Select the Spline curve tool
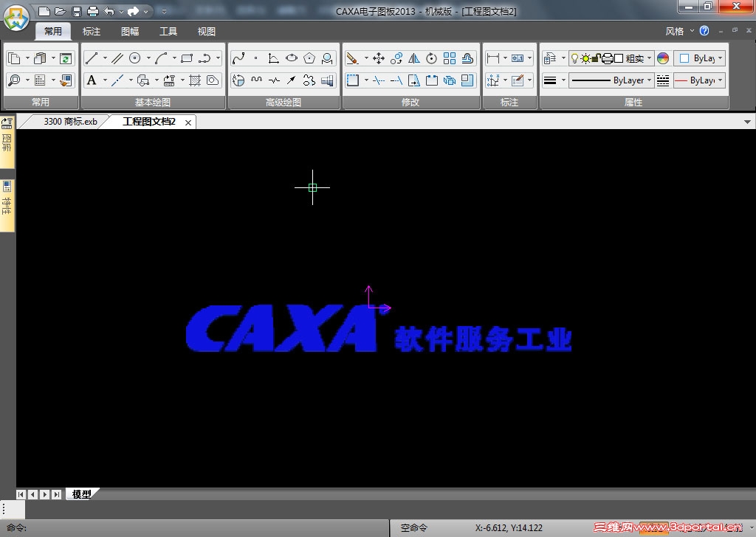This screenshot has width=756, height=537. point(238,58)
